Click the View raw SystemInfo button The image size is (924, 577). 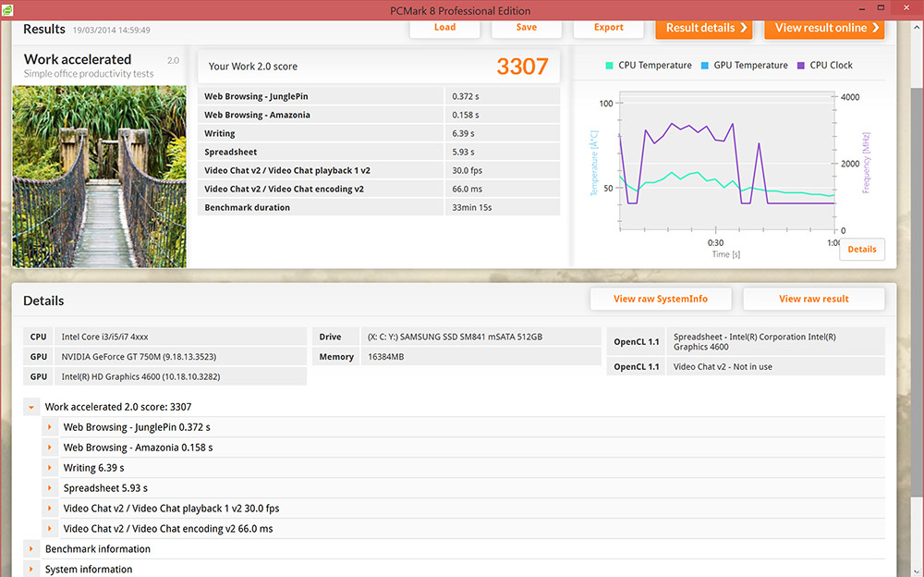click(x=661, y=299)
